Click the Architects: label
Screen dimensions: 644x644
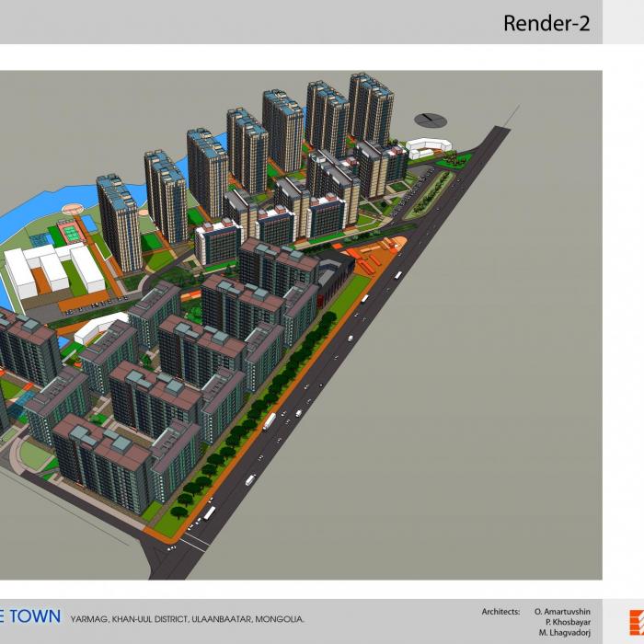(x=500, y=612)
